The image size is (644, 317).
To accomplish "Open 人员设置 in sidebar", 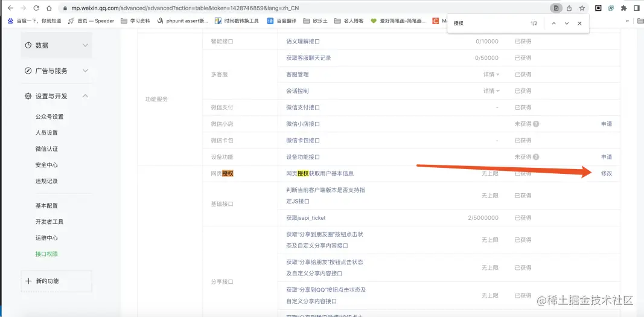I will coord(47,133).
